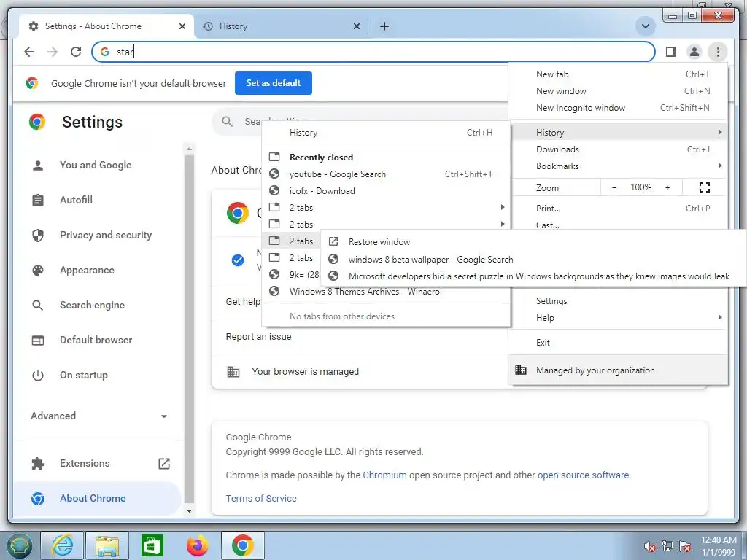Click the sidebar scrollbar down arrow
The width and height of the screenshot is (747, 560).
189,511
